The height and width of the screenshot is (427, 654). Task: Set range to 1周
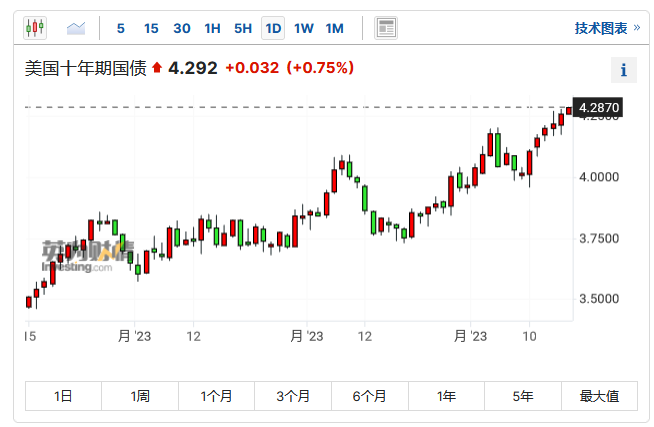[140, 396]
